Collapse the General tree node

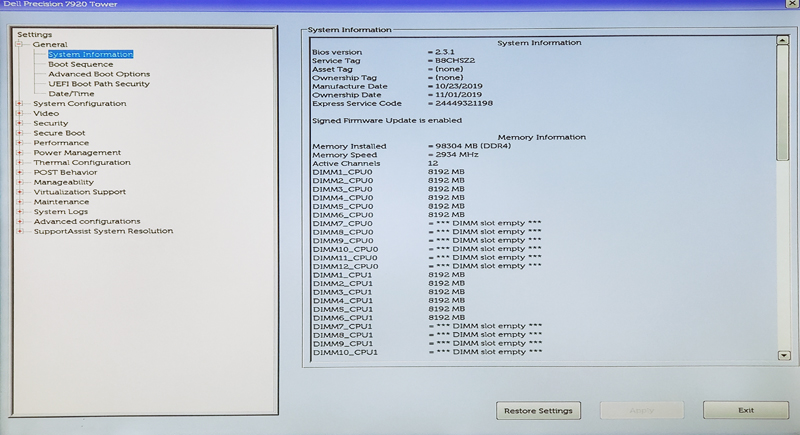click(19, 45)
